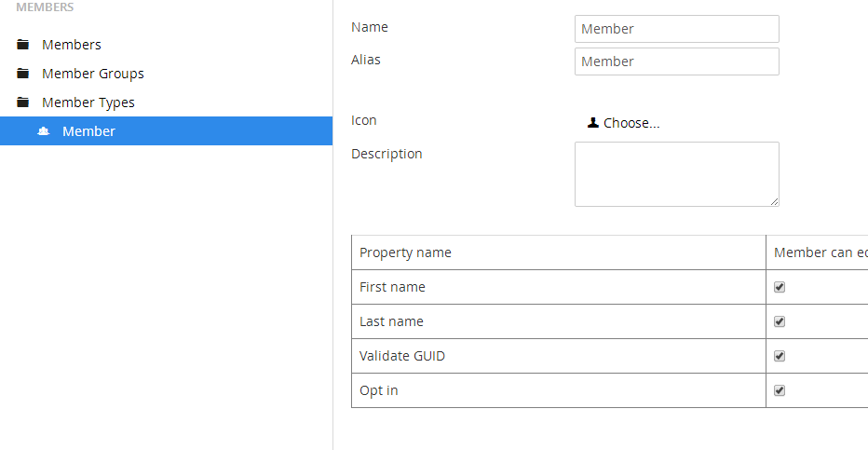
Task: Select the highlighted Member type item
Action: click(166, 131)
